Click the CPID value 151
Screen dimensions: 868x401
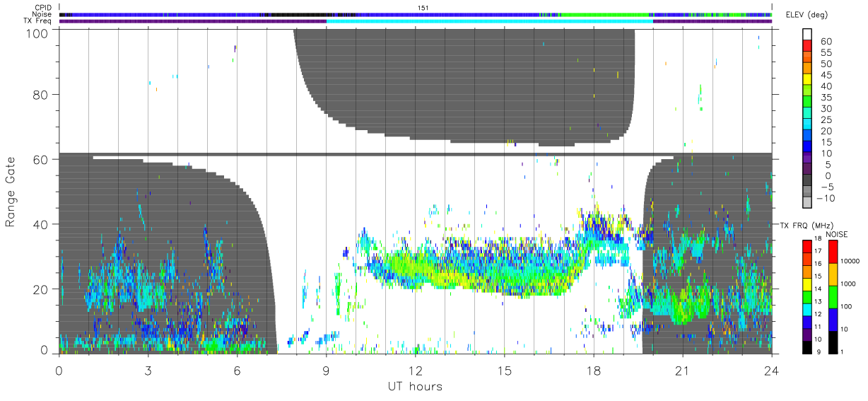click(x=424, y=7)
